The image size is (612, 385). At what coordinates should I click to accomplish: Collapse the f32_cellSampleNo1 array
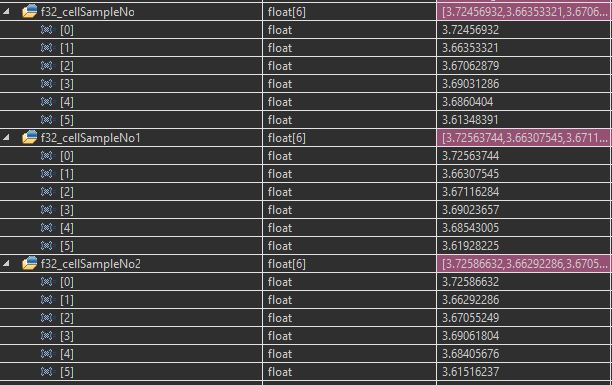tap(6, 137)
